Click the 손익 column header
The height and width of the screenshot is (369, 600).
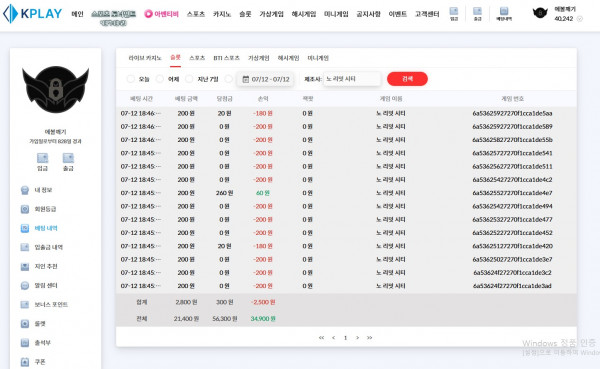coord(263,99)
